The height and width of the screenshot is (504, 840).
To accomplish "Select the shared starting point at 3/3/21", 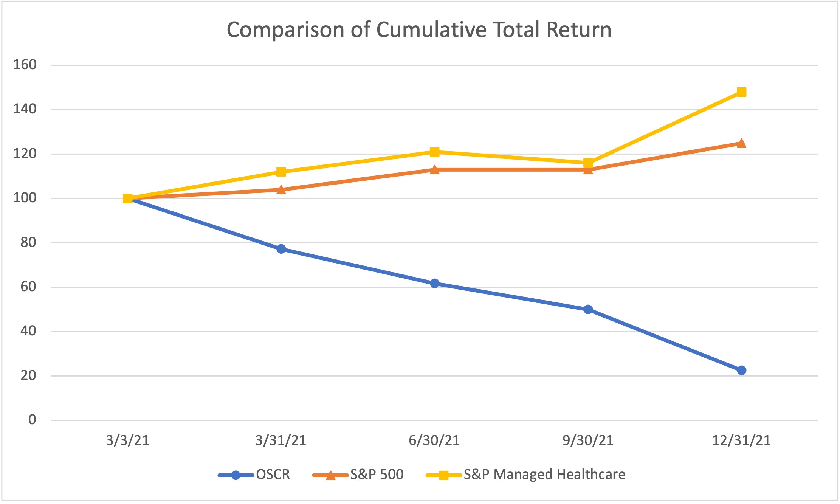I will [x=128, y=198].
